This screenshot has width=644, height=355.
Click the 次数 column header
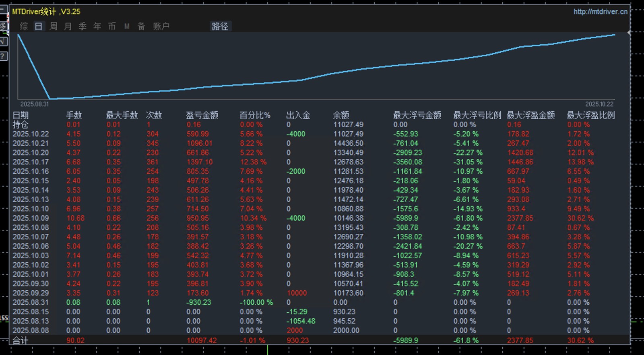tap(154, 116)
